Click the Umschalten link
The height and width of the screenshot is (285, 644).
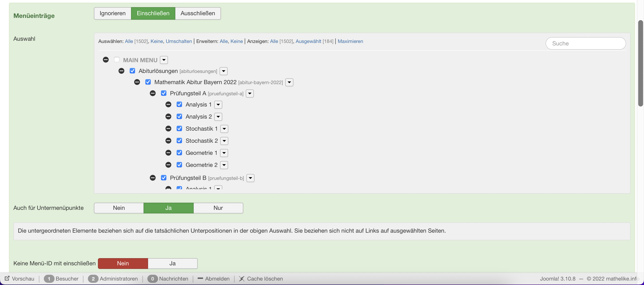178,41
